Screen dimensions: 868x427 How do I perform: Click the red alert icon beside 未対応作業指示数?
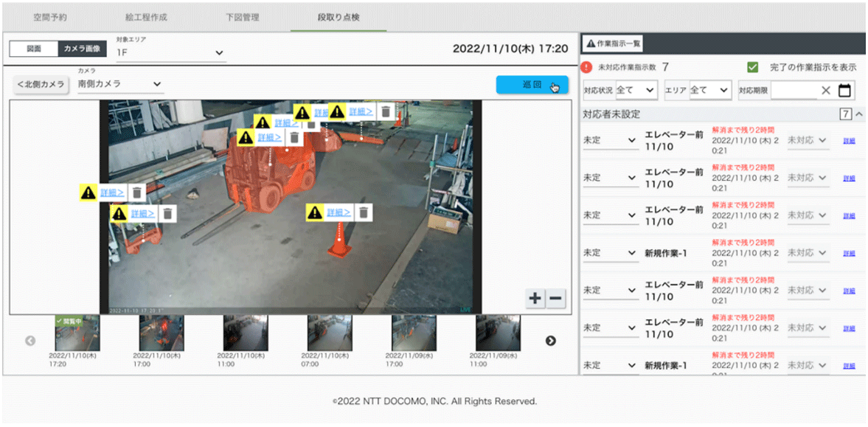pos(586,68)
